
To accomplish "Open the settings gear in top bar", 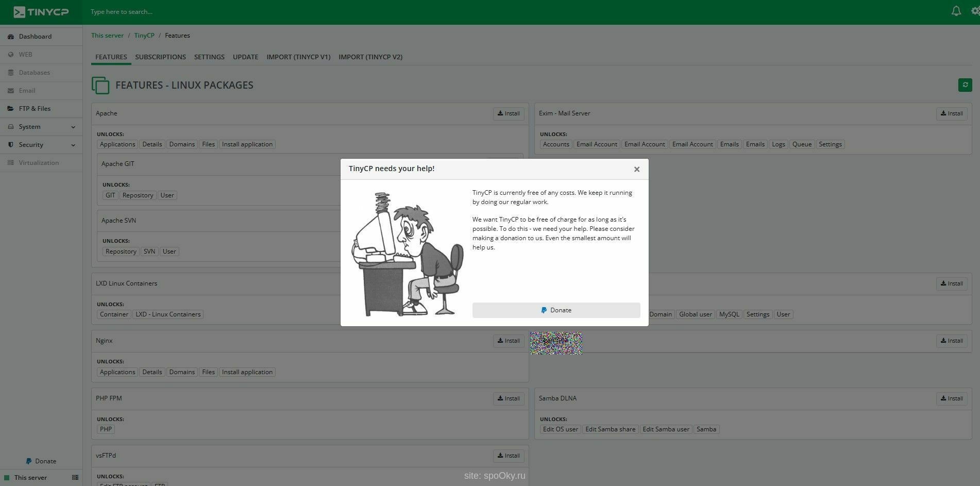I will pyautogui.click(x=975, y=11).
